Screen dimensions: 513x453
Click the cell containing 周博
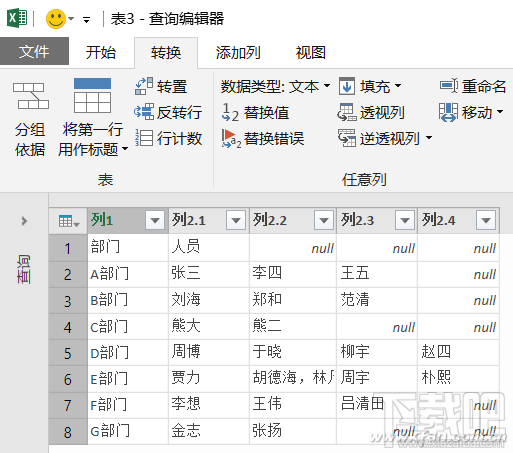[209, 353]
